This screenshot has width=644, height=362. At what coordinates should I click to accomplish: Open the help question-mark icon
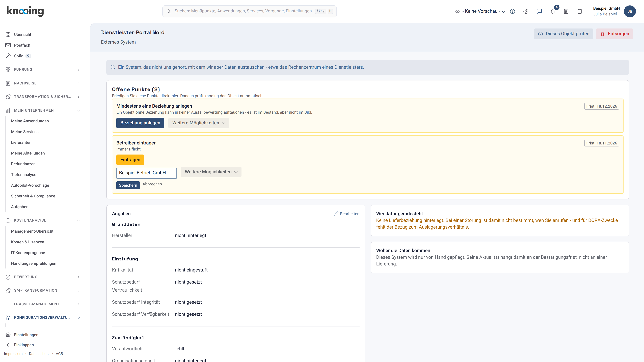[513, 12]
